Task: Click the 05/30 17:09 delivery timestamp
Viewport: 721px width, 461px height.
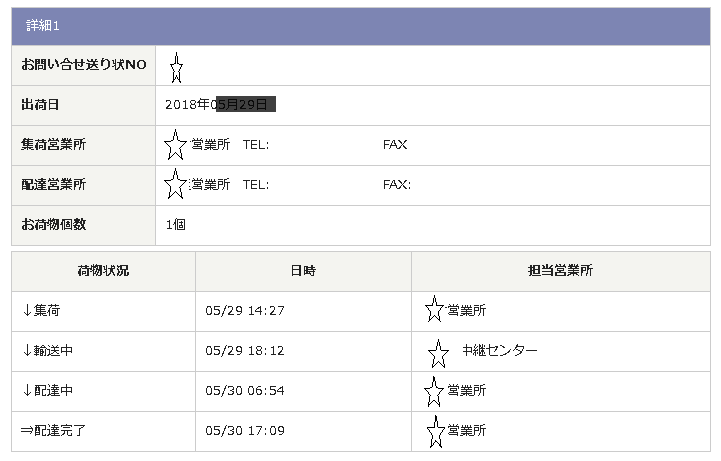Action: [245, 431]
